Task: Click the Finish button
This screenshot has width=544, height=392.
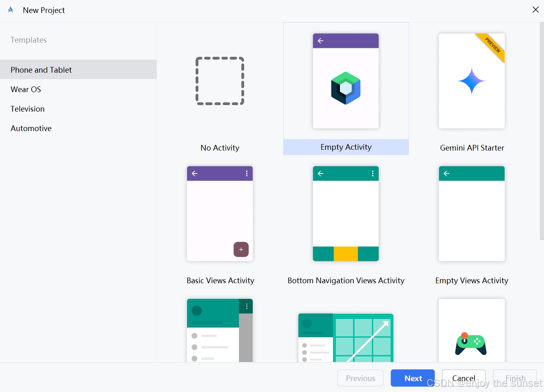Action: tap(515, 378)
